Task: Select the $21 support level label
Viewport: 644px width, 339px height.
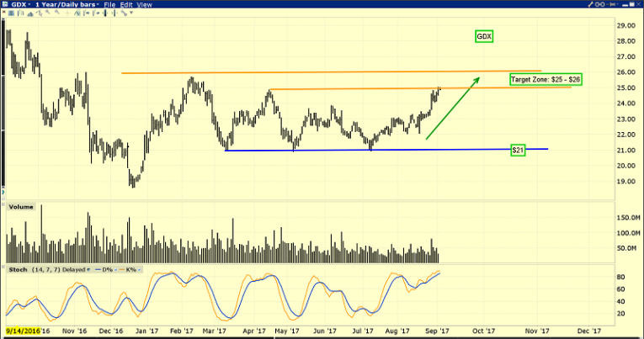Action: [518, 150]
